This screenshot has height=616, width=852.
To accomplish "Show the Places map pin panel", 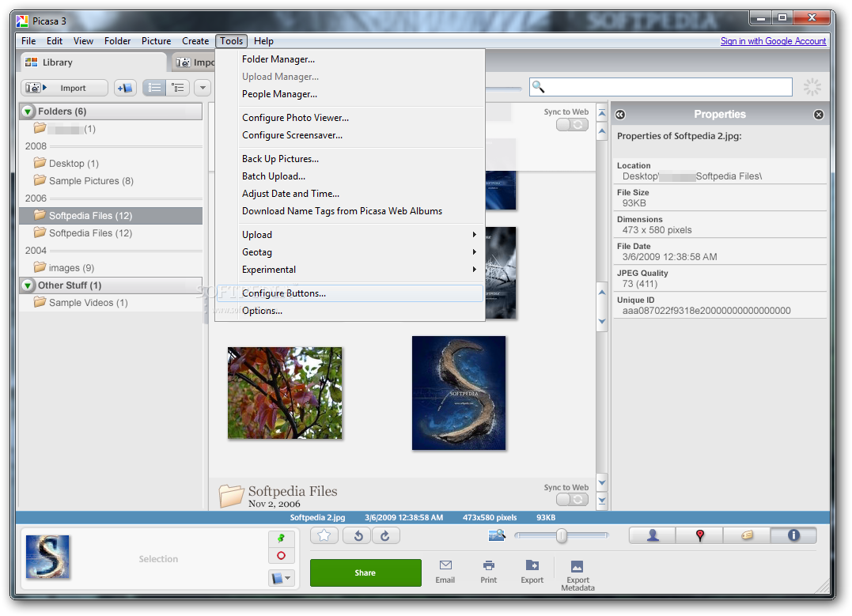I will point(700,535).
